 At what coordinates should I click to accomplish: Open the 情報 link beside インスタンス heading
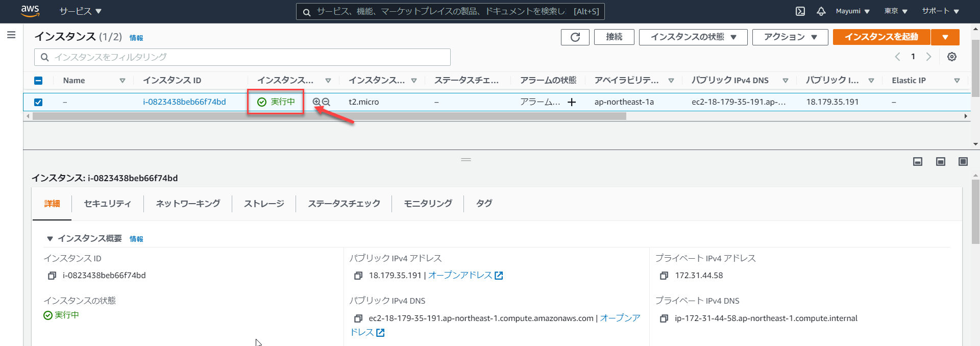coord(136,38)
